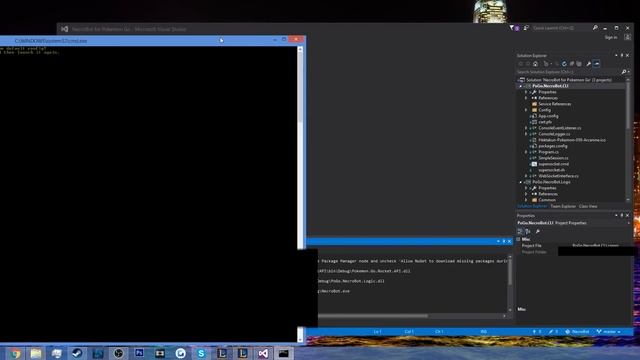Collapse the Misc category in Properties
This screenshot has width=640, height=360.
point(518,239)
